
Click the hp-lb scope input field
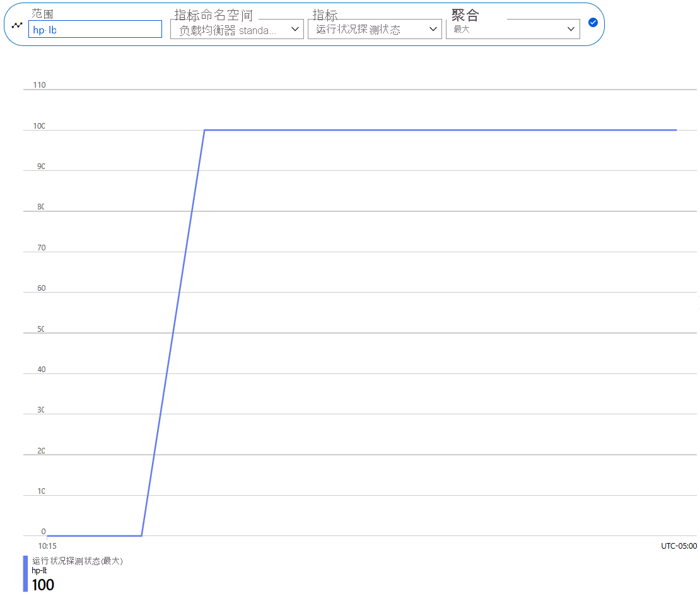[95, 30]
